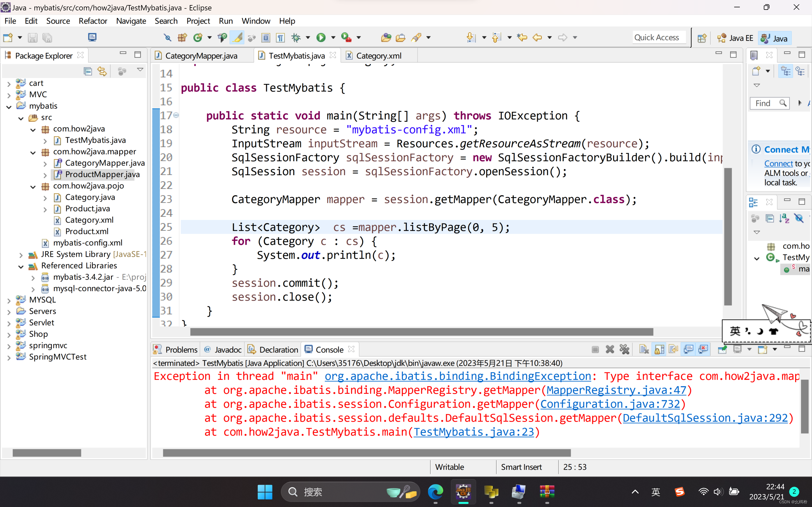Switch to the Category.xml editor tab
812x507 pixels.
pyautogui.click(x=378, y=56)
